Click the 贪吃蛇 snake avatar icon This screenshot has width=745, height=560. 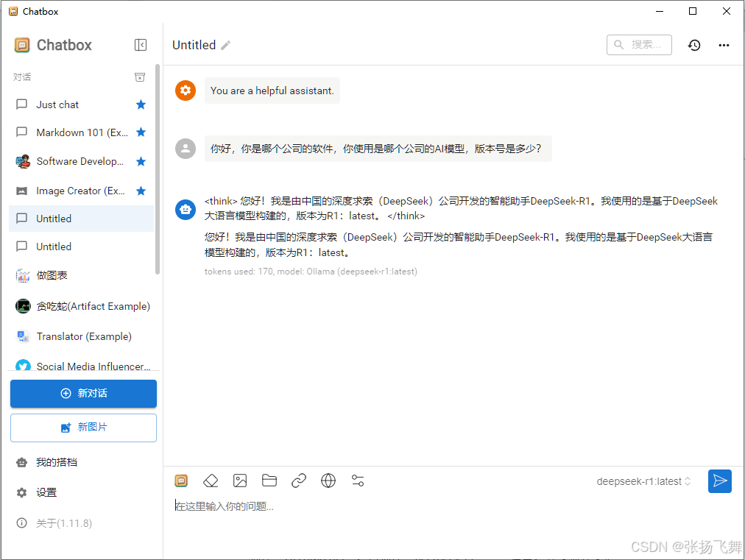22,306
